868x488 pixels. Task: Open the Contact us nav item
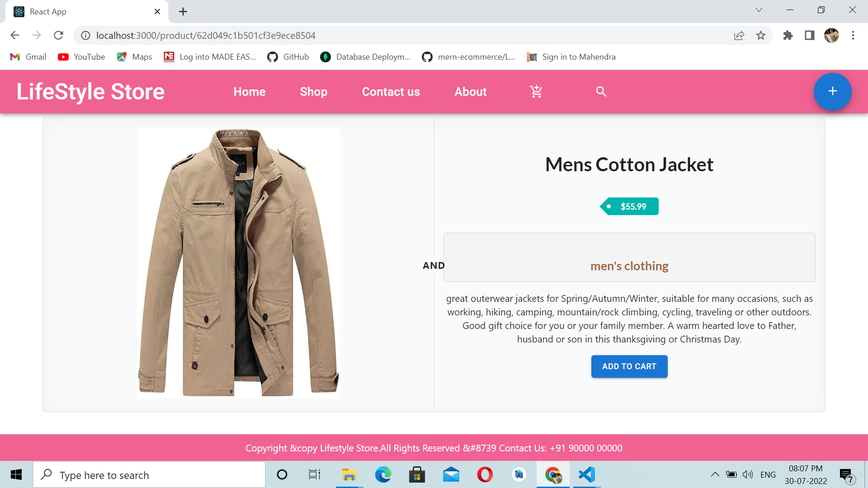[391, 92]
